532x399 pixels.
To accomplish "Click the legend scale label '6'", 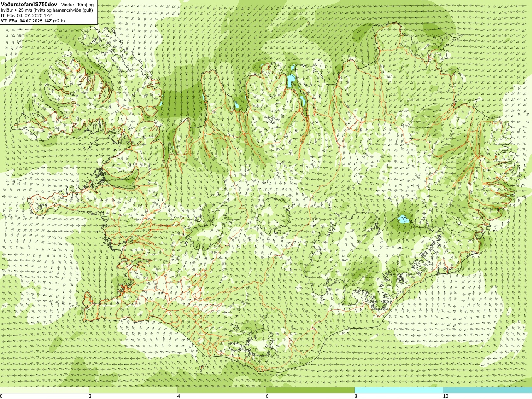I will tap(267, 396).
